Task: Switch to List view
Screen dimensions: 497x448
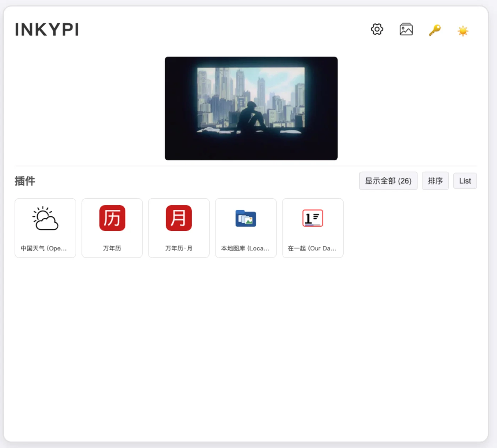Action: pyautogui.click(x=465, y=181)
